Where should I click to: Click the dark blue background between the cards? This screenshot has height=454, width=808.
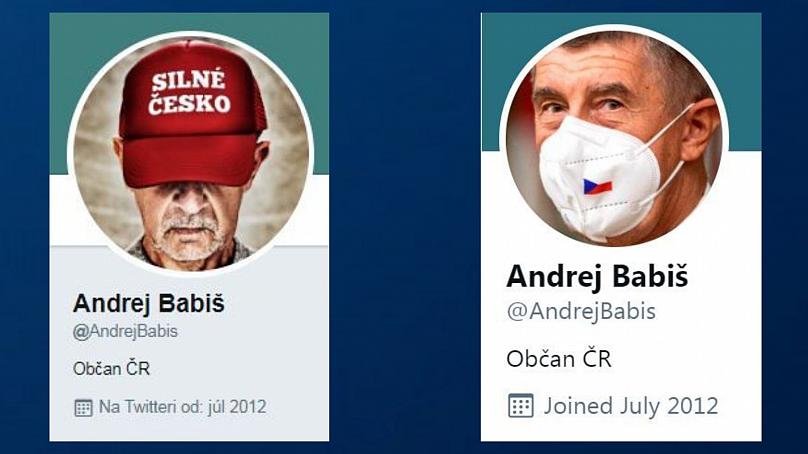pos(405,227)
